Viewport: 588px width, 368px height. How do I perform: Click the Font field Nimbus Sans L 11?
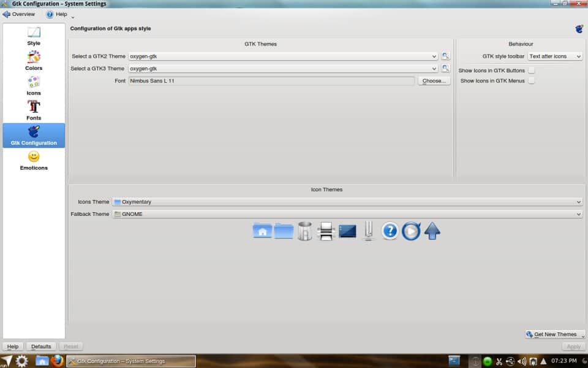coord(271,81)
